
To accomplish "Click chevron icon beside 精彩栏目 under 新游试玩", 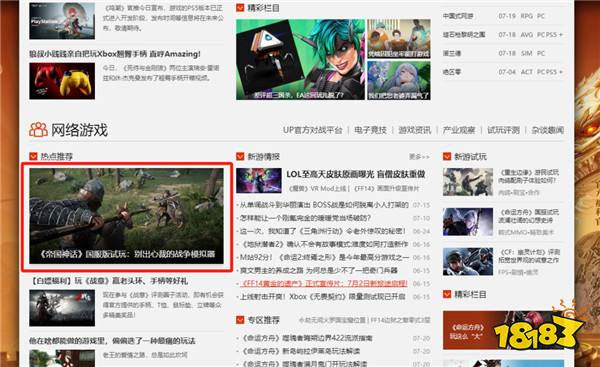I will (x=447, y=294).
